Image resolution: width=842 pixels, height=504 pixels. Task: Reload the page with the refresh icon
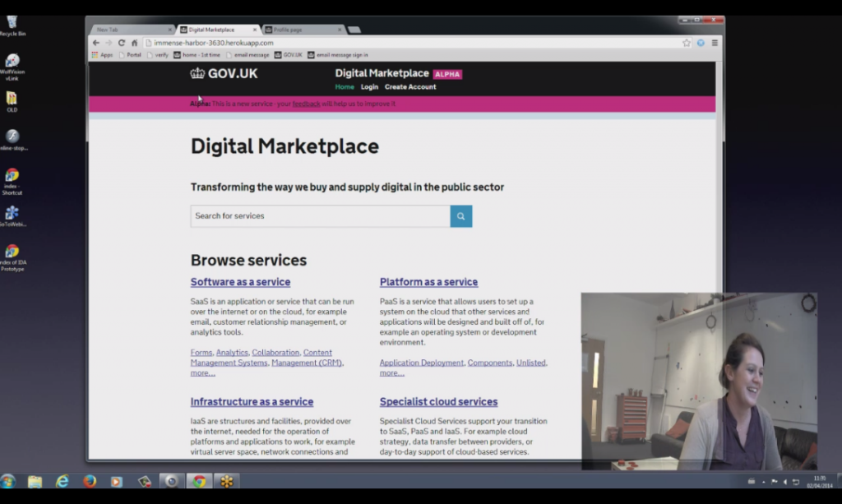122,43
